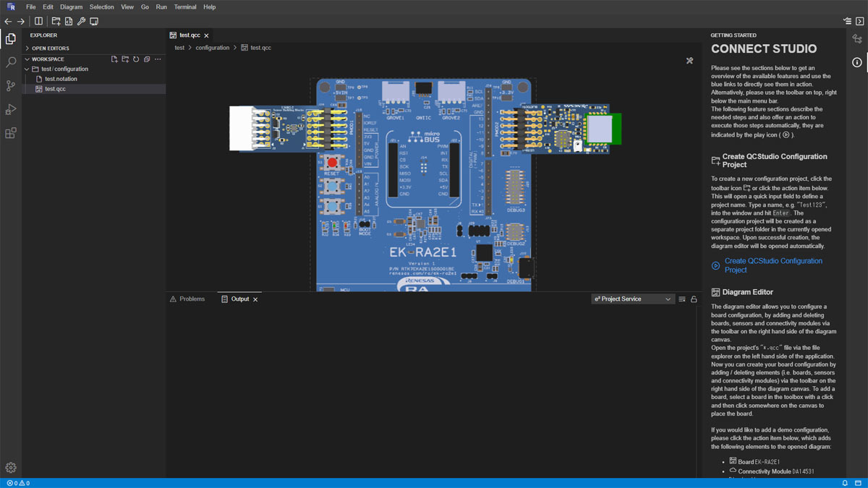Toggle the status bar layout icon
The height and width of the screenshot is (488, 868).
click(x=859, y=483)
